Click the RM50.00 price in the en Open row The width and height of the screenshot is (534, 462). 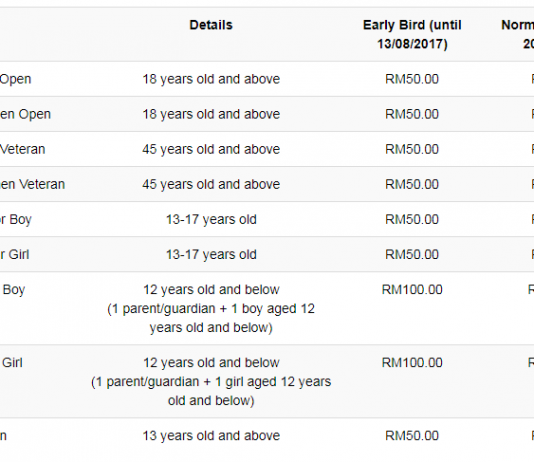[x=412, y=114]
